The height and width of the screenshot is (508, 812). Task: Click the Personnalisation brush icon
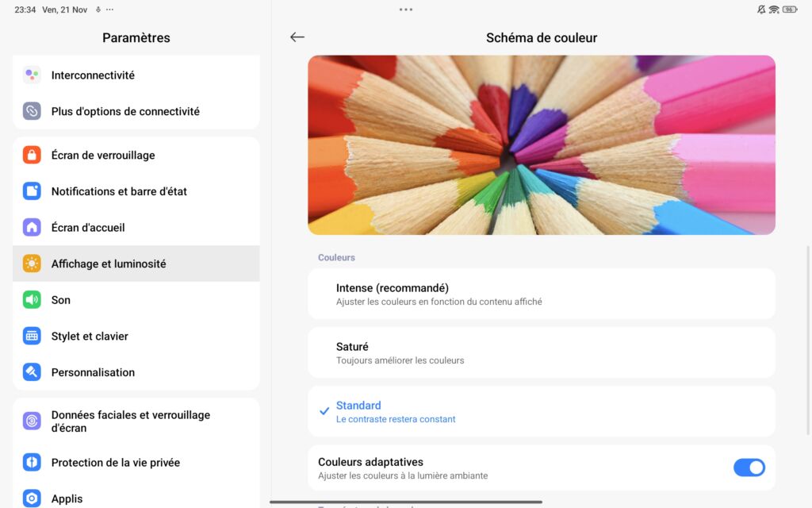(31, 371)
